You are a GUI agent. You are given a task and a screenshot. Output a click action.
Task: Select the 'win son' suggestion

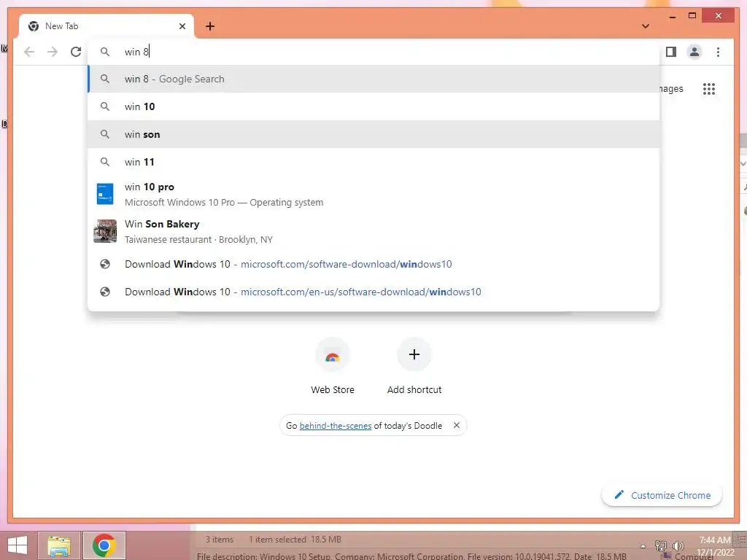[x=374, y=134]
